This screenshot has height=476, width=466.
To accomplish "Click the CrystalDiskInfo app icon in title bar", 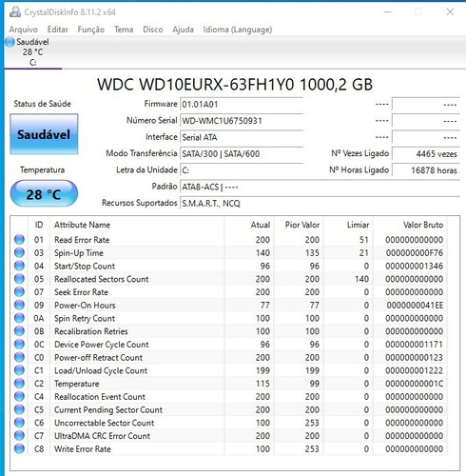I will [14, 12].
